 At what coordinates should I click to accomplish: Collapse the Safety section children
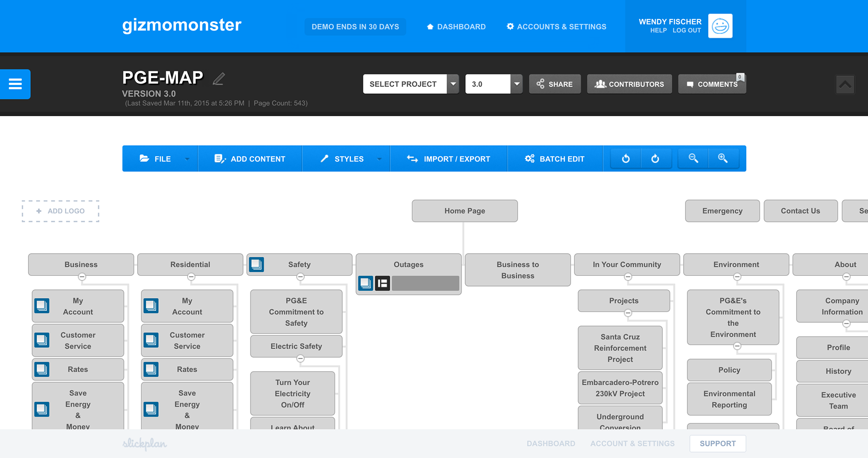coord(300,277)
